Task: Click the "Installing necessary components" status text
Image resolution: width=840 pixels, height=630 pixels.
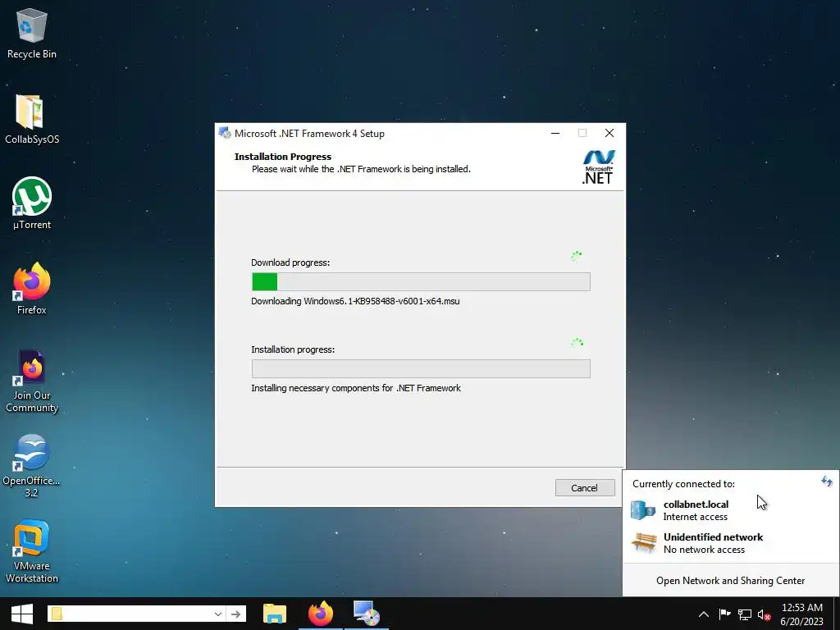Action: point(356,388)
